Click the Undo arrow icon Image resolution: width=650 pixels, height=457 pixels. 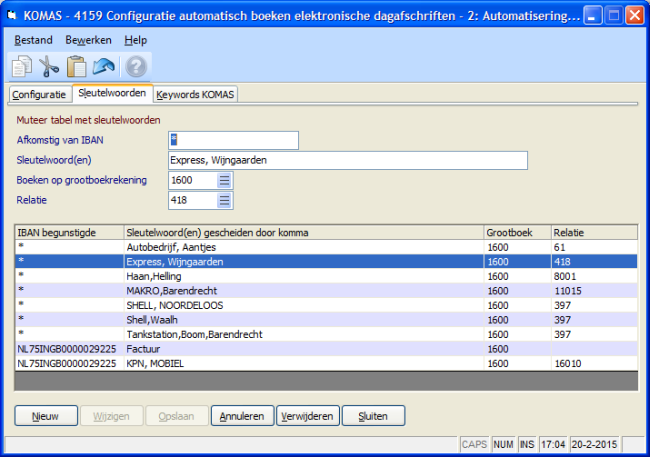[104, 66]
